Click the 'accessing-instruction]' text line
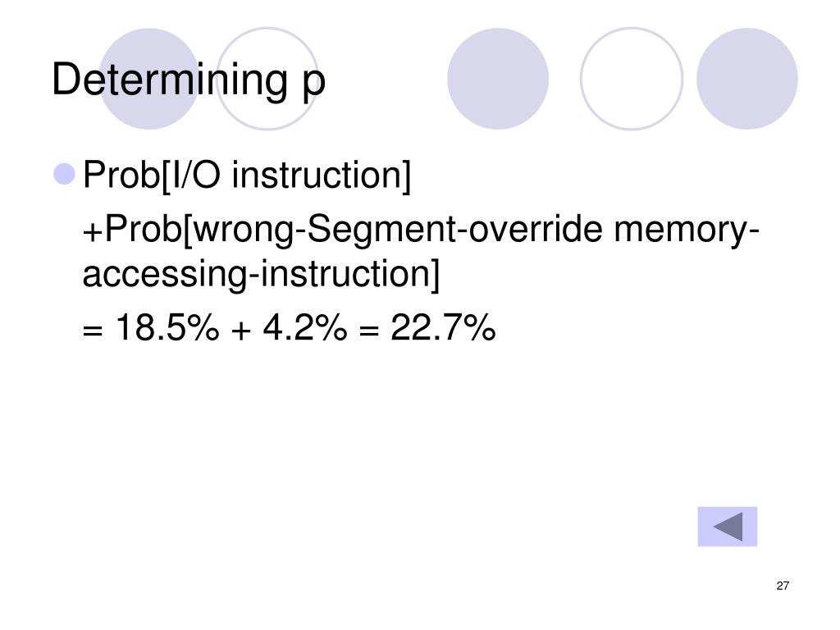The height and width of the screenshot is (630, 840). 261,274
